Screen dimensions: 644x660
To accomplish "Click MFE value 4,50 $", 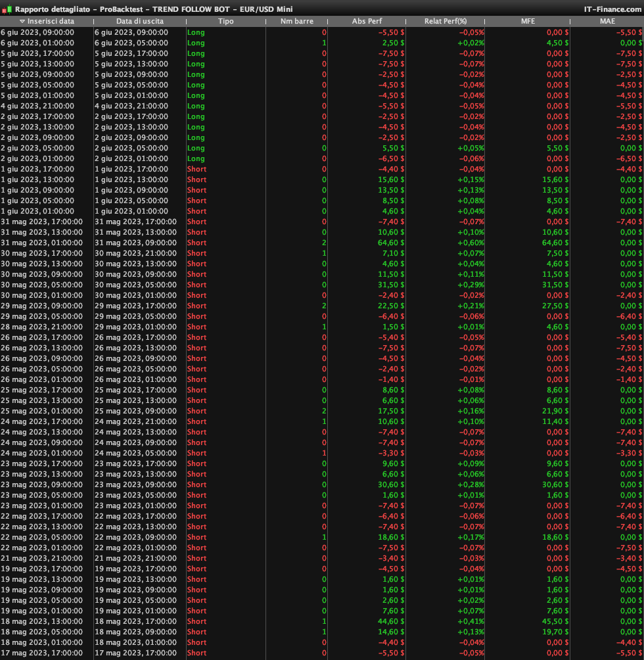I will click(557, 43).
